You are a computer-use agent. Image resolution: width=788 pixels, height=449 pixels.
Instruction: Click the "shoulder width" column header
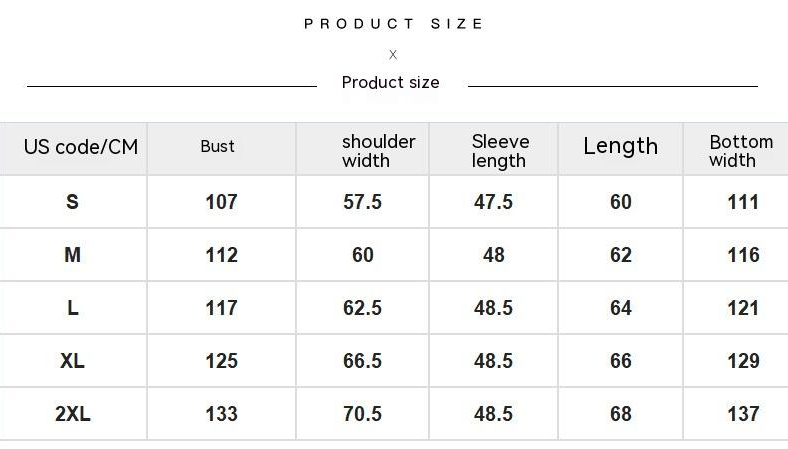[378, 151]
